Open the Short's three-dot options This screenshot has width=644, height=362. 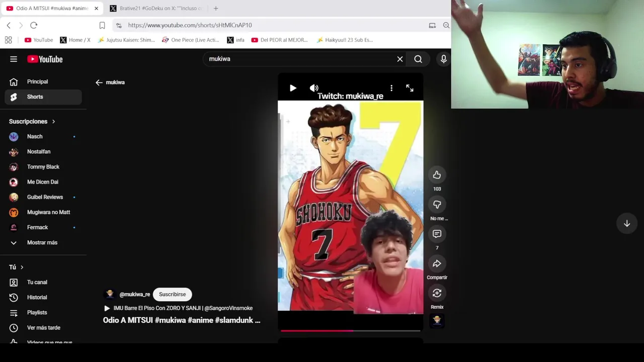tap(391, 88)
